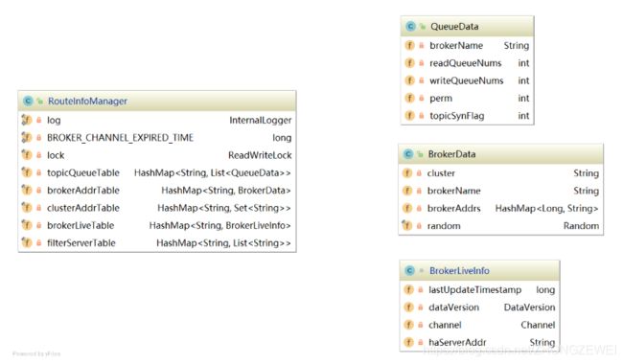The height and width of the screenshot is (364, 623).
Task: Click the InternalLogger type text
Action: pyautogui.click(x=261, y=120)
